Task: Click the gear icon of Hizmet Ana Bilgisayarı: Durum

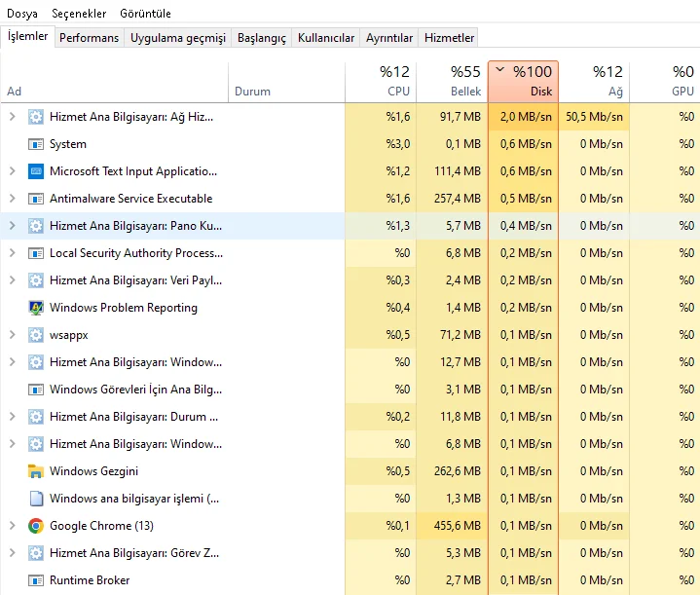Action: pos(36,417)
